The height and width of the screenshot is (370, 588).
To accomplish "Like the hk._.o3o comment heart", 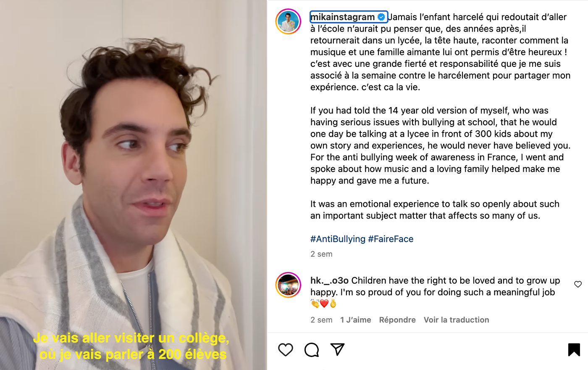I will pos(578,284).
